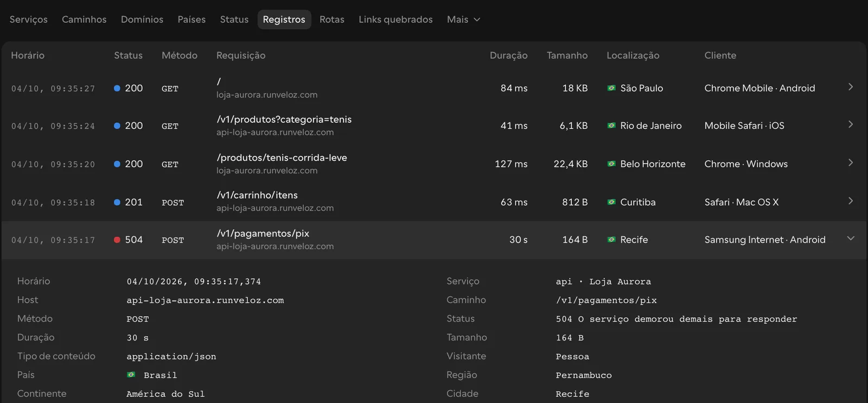Open the Links quebrados tab
Screen dimensions: 868x403
(395, 20)
